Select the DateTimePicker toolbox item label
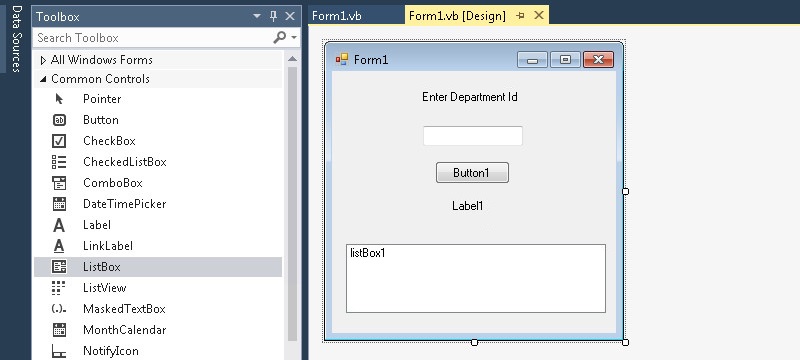800x360 pixels. (x=124, y=204)
